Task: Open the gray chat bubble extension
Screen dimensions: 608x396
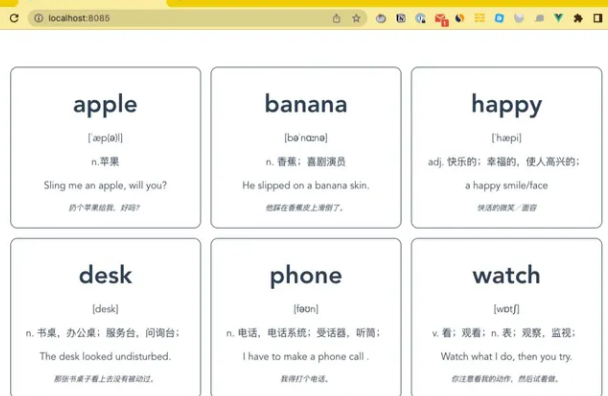Action: click(x=539, y=18)
